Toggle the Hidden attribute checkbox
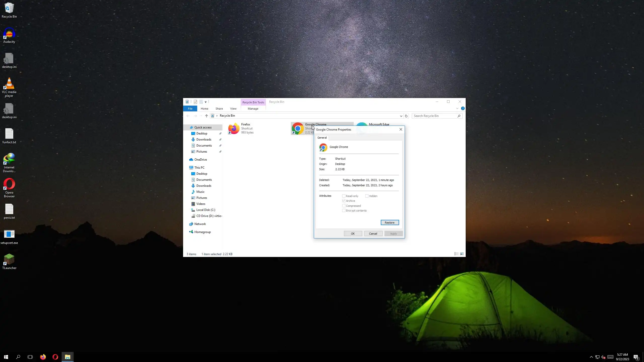This screenshot has width=644, height=362. click(x=367, y=196)
